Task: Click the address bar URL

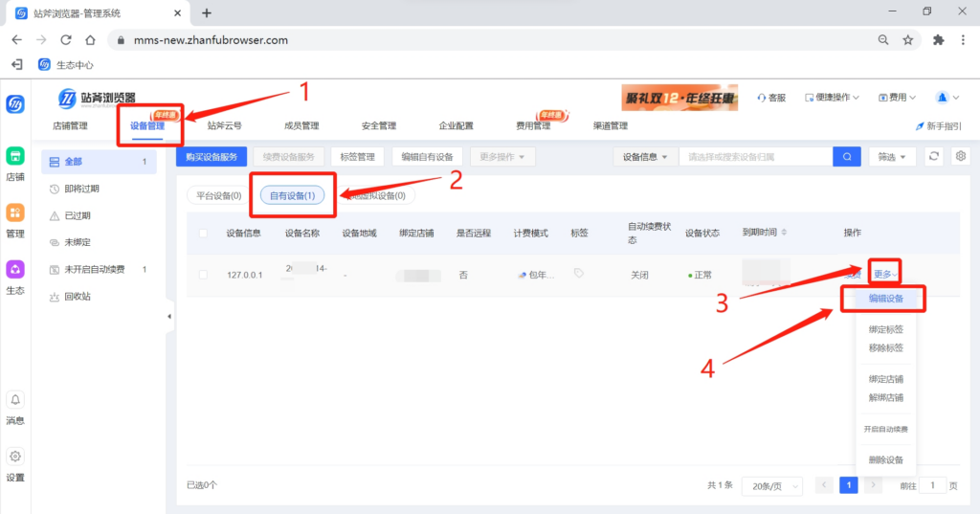Action: point(211,40)
